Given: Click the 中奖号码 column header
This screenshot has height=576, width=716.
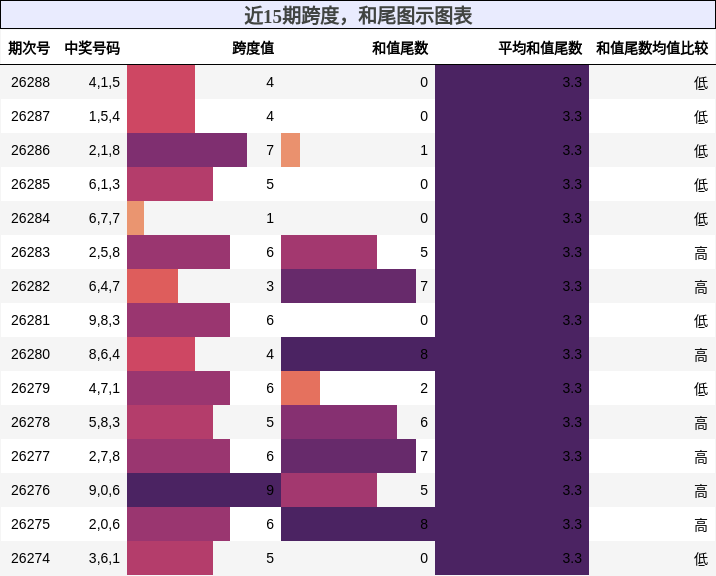Looking at the screenshot, I should click(92, 48).
